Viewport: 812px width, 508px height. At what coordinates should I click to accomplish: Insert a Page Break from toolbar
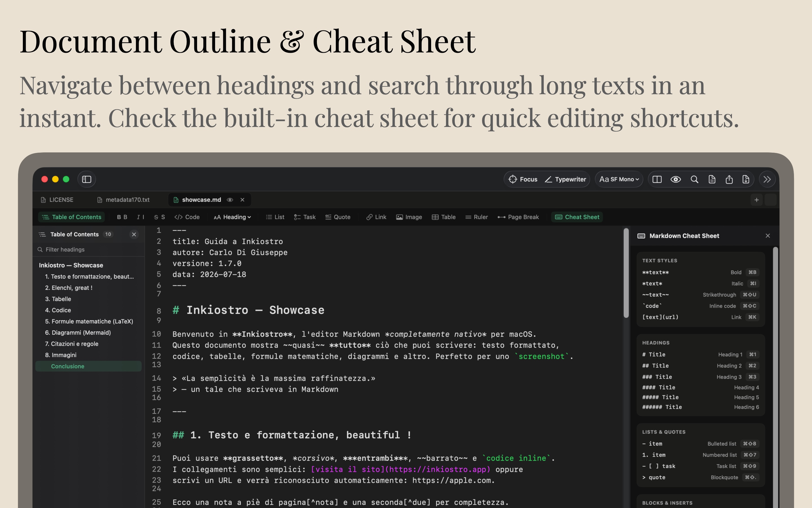(x=518, y=217)
